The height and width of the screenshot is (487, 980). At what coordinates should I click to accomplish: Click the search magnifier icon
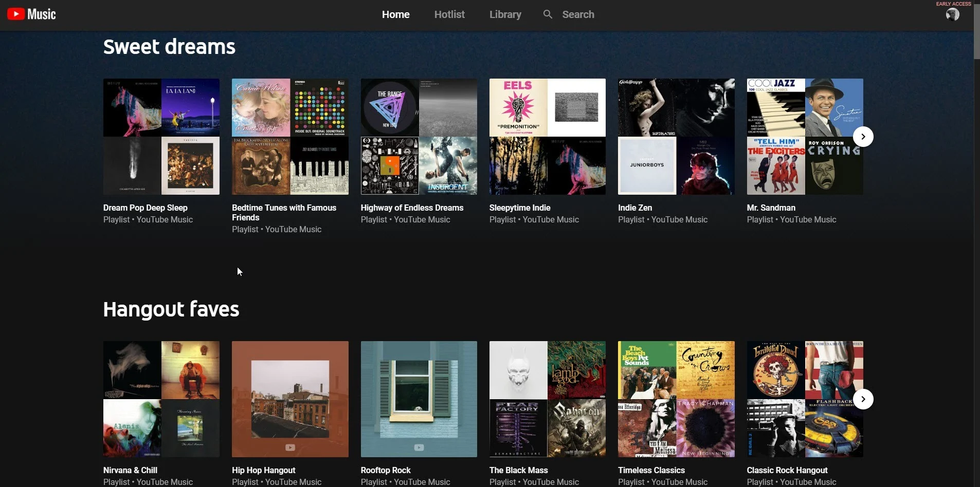pos(548,14)
